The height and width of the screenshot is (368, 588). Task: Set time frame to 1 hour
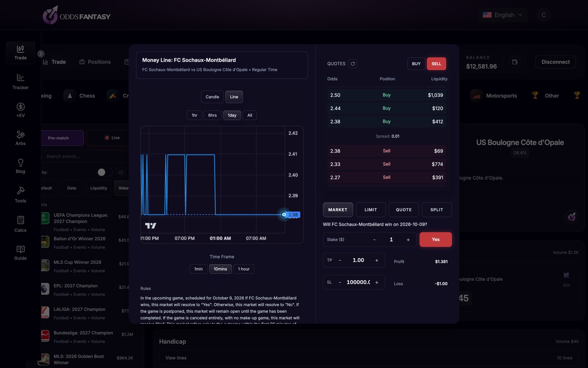(244, 269)
